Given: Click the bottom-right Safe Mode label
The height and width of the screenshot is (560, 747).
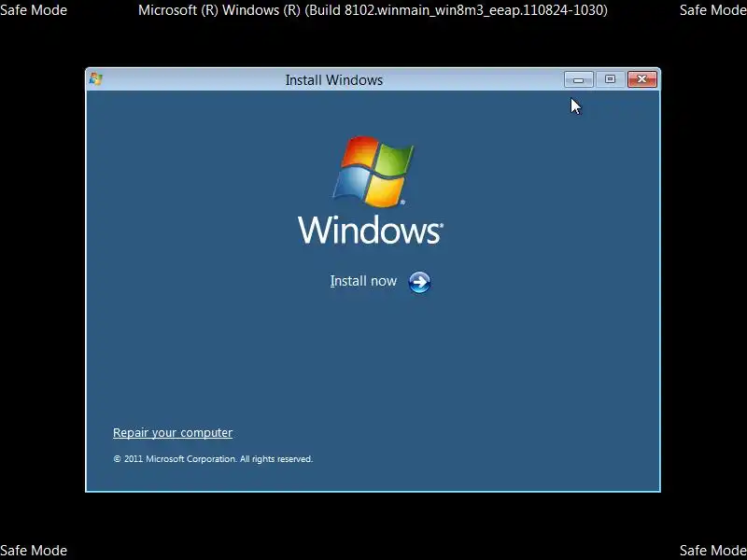Looking at the screenshot, I should pyautogui.click(x=713, y=551).
